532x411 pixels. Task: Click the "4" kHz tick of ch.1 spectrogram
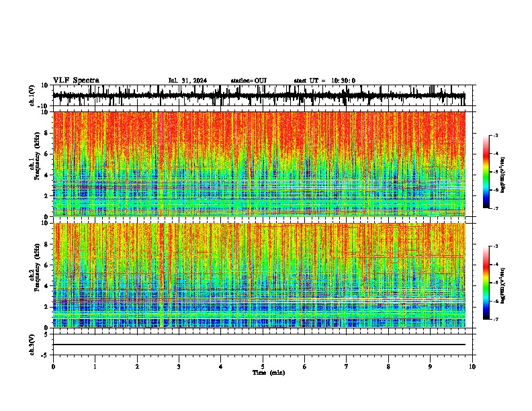tap(46, 175)
